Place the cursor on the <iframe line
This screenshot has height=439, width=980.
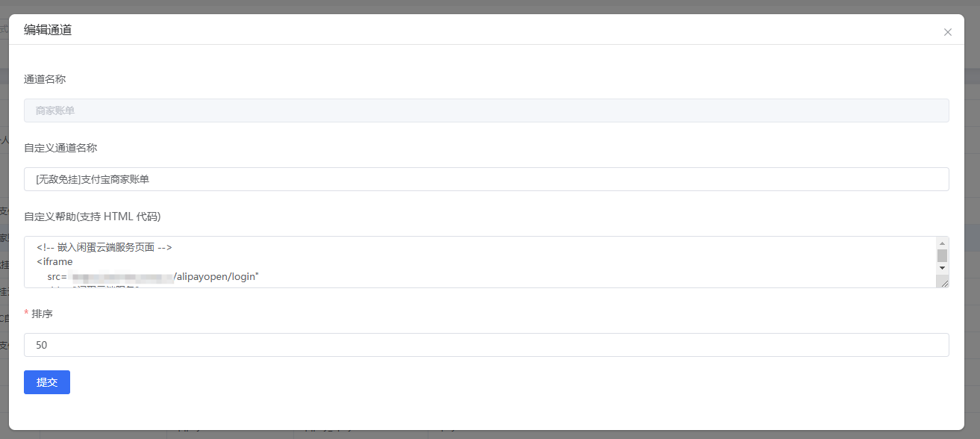coord(54,262)
